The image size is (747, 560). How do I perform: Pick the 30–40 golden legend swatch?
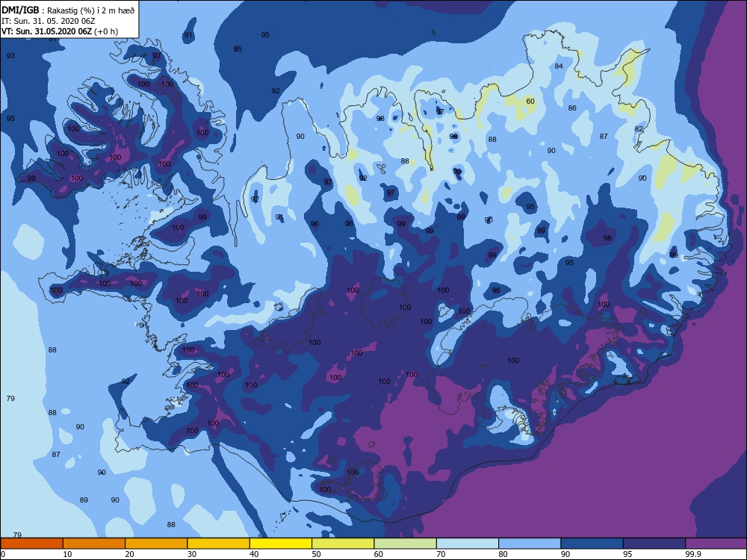pyautogui.click(x=219, y=544)
